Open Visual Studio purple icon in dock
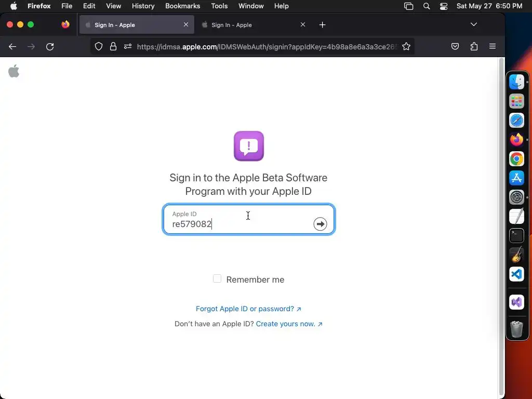532x399 pixels. coord(516,302)
